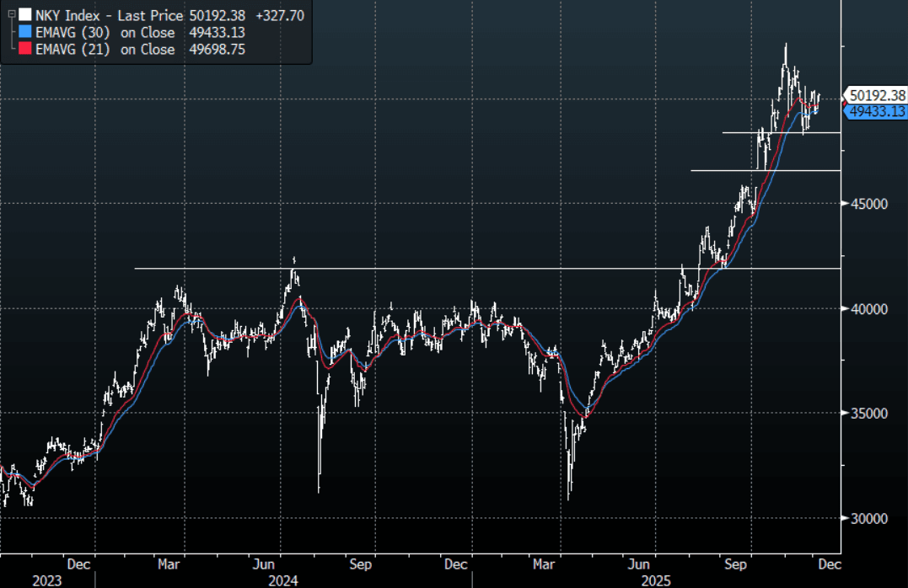Click the 40000 y-axis label
Viewport: 908px width, 588px height.
point(868,309)
